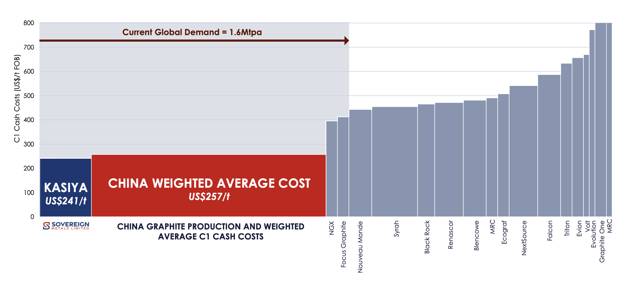This screenshot has height=281, width=644.
Task: Click the gray NextSource cost bar
Action: point(523,151)
